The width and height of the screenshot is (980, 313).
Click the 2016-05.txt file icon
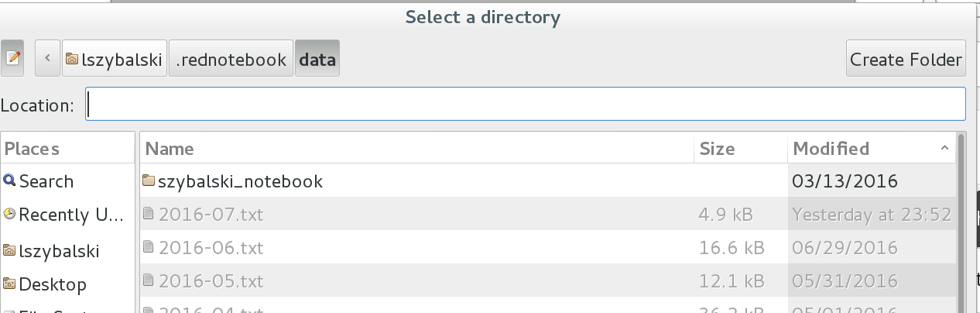click(149, 280)
